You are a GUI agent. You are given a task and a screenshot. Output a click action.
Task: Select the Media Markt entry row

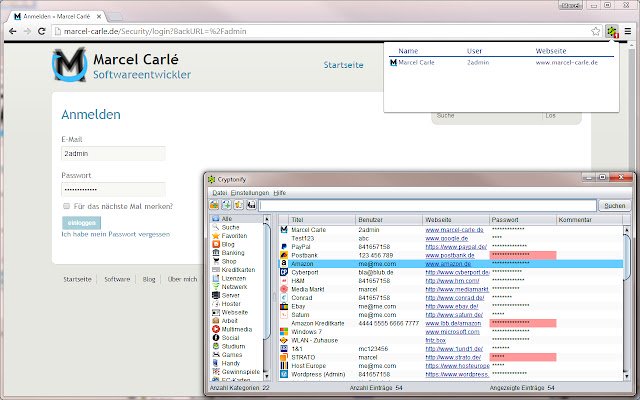click(x=451, y=289)
